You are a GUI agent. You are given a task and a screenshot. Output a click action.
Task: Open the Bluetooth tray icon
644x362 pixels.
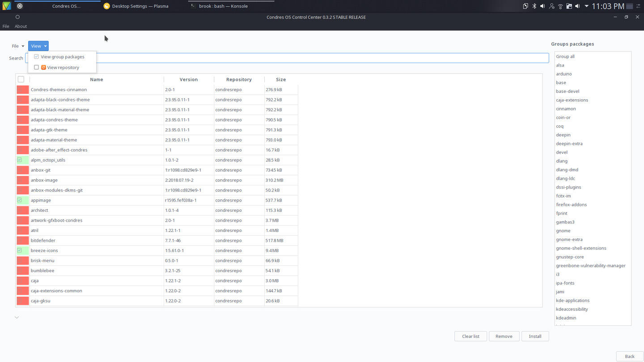click(534, 6)
